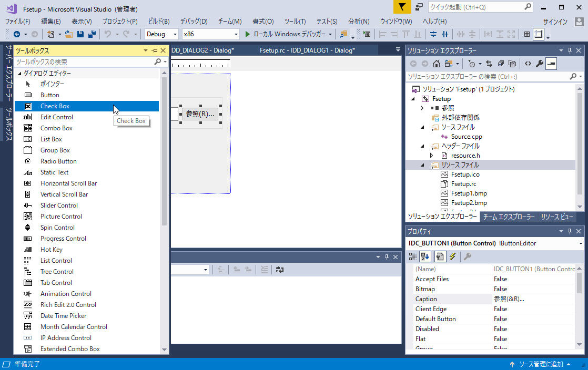588x370 pixels.
Task: Choose the Tree Control tool
Action: point(87,272)
